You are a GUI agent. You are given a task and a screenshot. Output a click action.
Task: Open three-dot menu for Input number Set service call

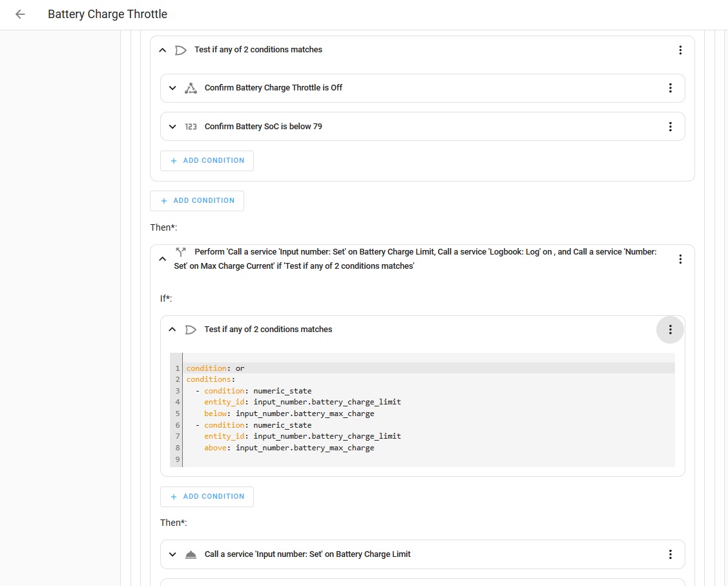670,554
